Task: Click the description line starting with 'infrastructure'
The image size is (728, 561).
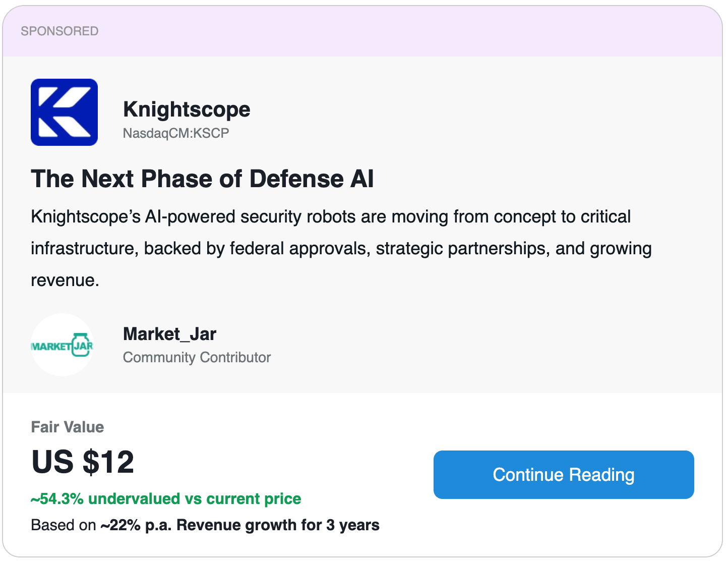Action: (341, 249)
